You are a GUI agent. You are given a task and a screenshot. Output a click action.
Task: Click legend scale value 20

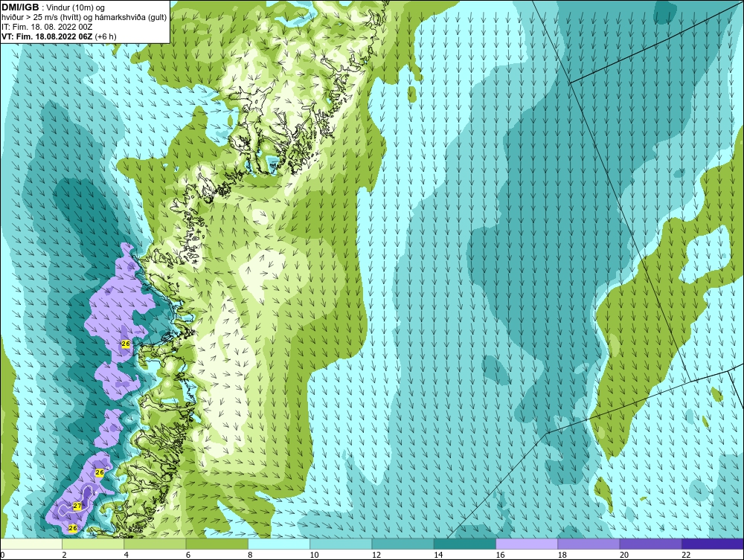624,556
